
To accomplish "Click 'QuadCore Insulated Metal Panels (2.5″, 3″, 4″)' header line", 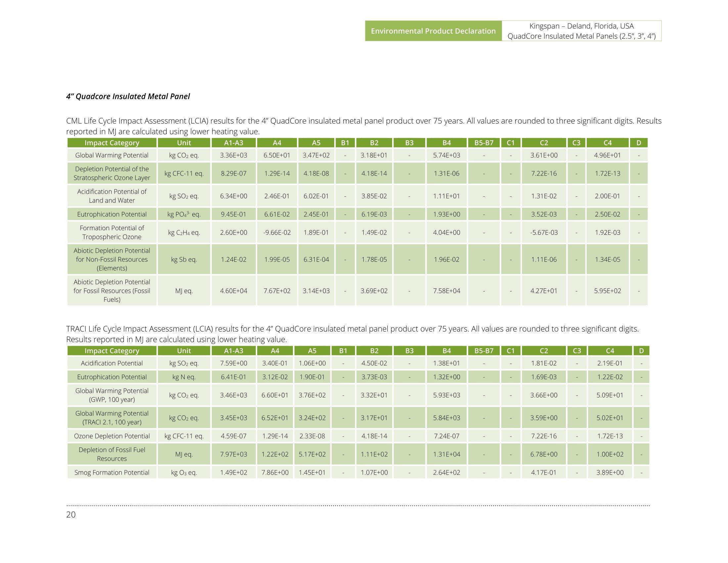I will pyautogui.click(x=582, y=36).
